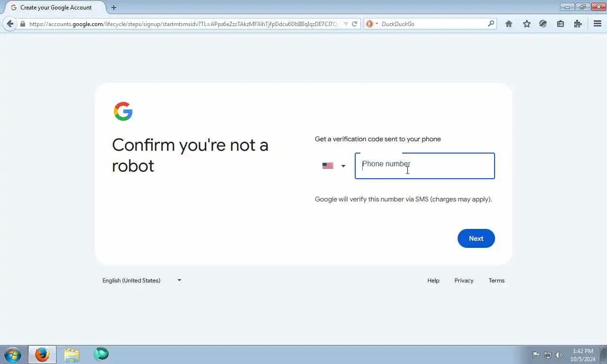
Task: Click the search magnifier icon
Action: click(491, 23)
